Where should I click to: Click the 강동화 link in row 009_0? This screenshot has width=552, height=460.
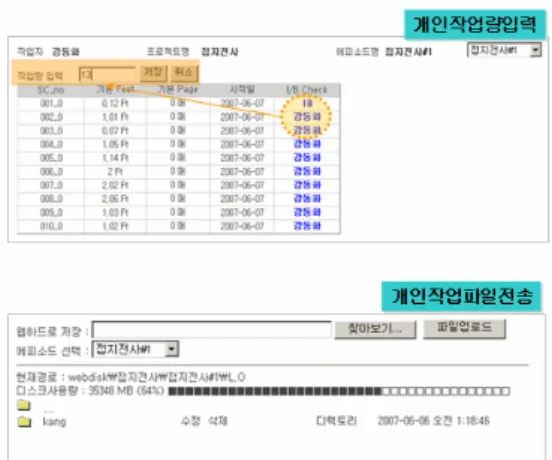(307, 212)
